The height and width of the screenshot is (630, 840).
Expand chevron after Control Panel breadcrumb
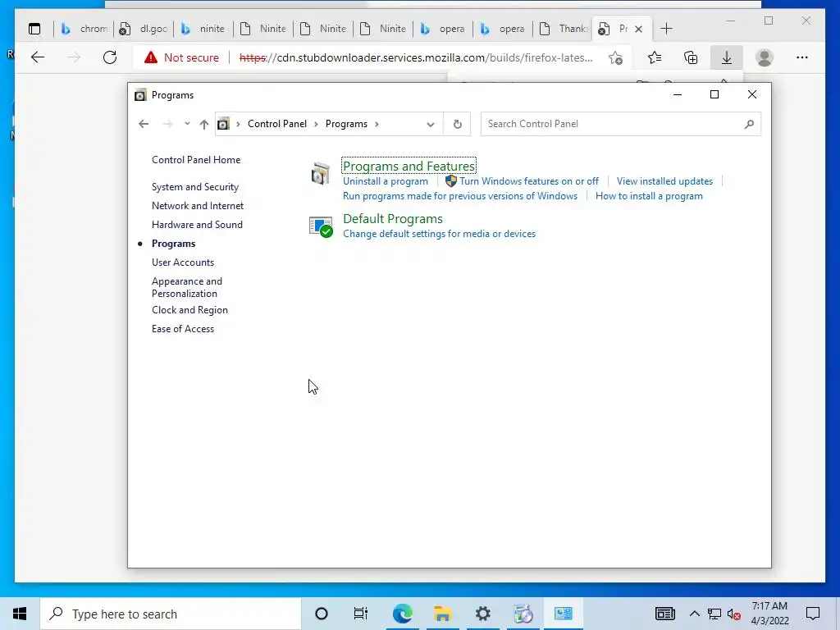pos(316,124)
